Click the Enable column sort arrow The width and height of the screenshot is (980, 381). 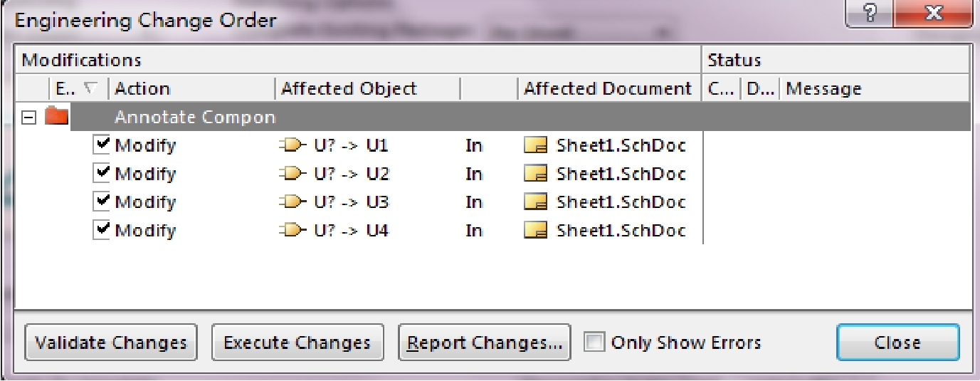[x=90, y=89]
